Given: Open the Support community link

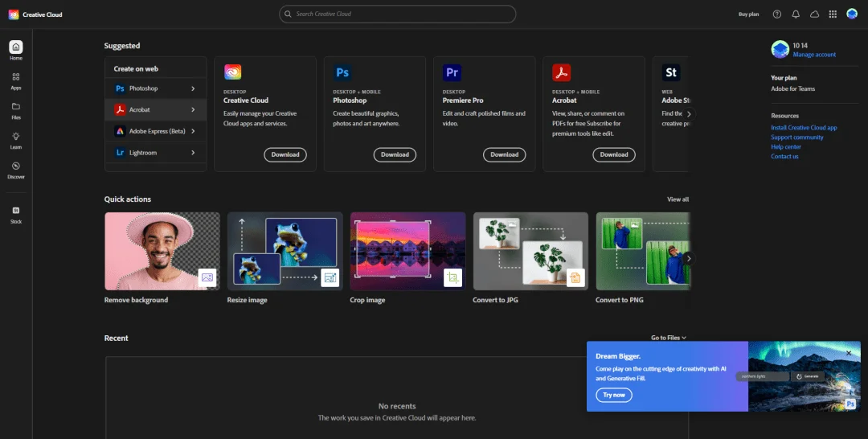Looking at the screenshot, I should pyautogui.click(x=797, y=137).
